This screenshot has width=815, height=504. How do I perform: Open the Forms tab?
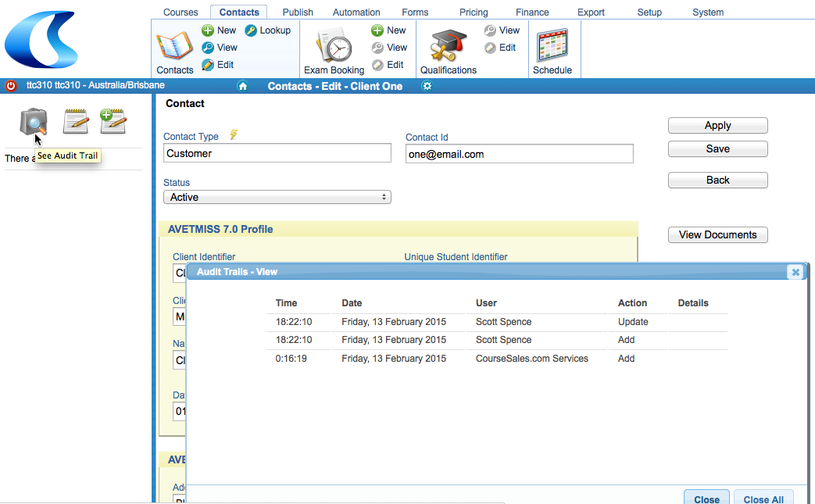point(415,12)
